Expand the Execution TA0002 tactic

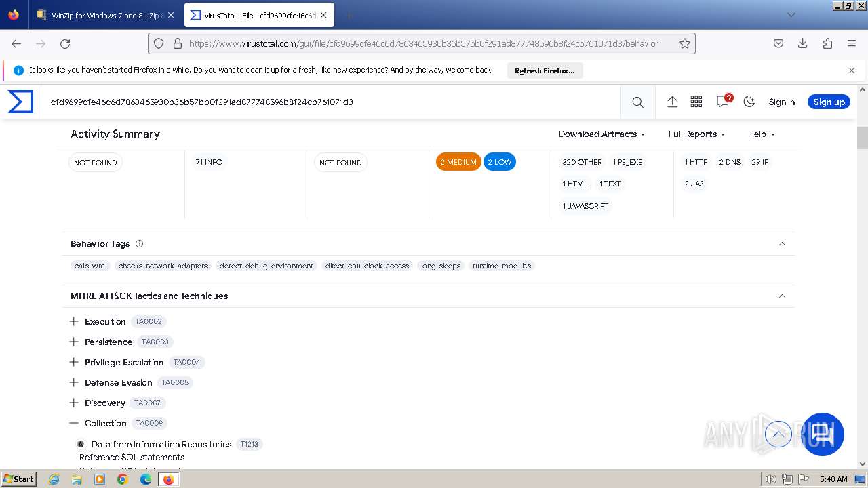pos(74,321)
